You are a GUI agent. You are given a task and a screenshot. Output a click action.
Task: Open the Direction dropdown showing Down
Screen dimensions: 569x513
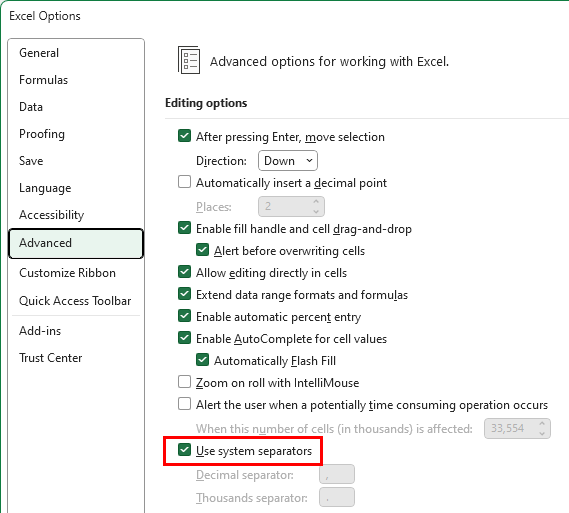(288, 160)
